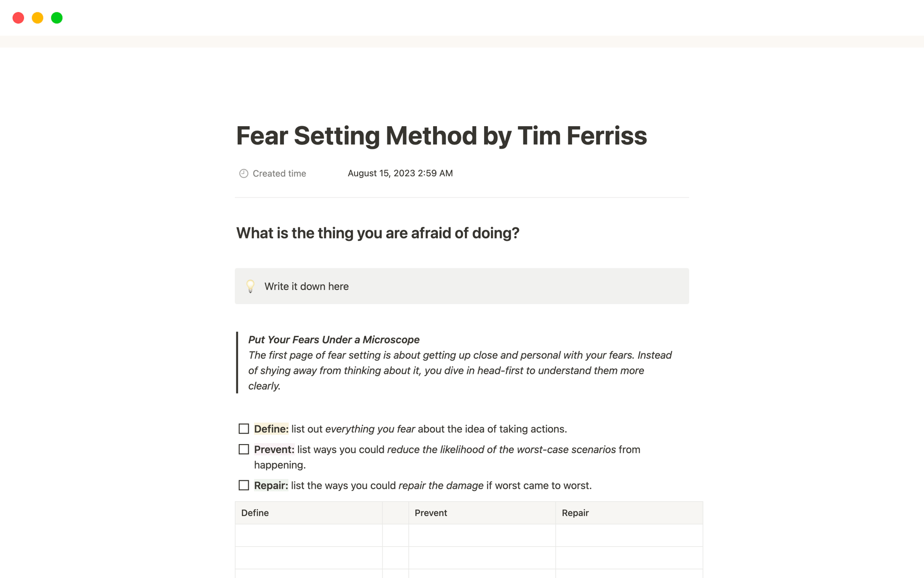This screenshot has height=578, width=924.
Task: Select the Define column header
Action: click(255, 513)
